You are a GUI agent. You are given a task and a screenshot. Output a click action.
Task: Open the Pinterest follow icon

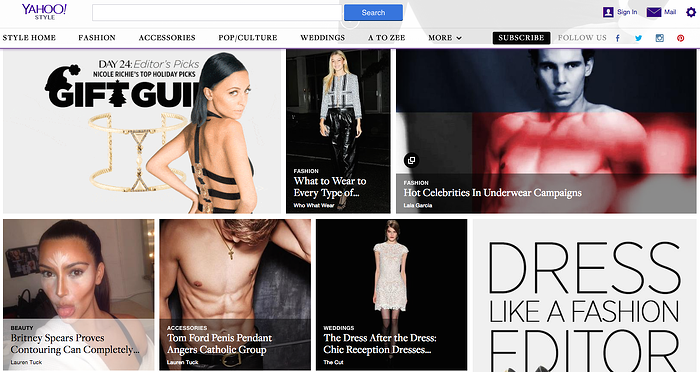[x=680, y=38]
